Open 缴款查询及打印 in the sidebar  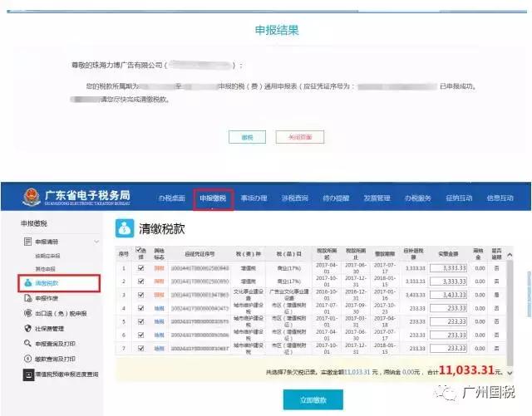tap(56, 359)
